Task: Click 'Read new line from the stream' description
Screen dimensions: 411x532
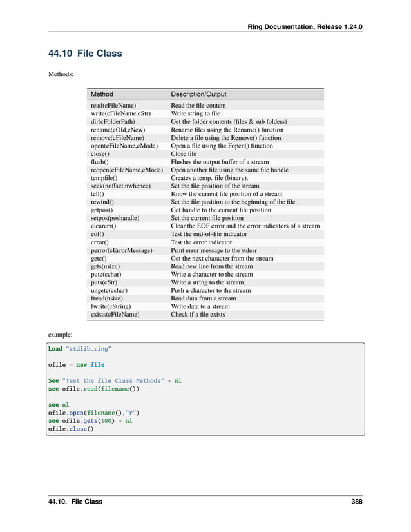Action: (212, 266)
